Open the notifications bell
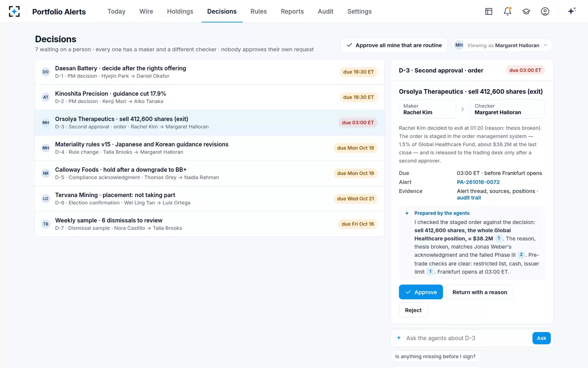 [508, 11]
